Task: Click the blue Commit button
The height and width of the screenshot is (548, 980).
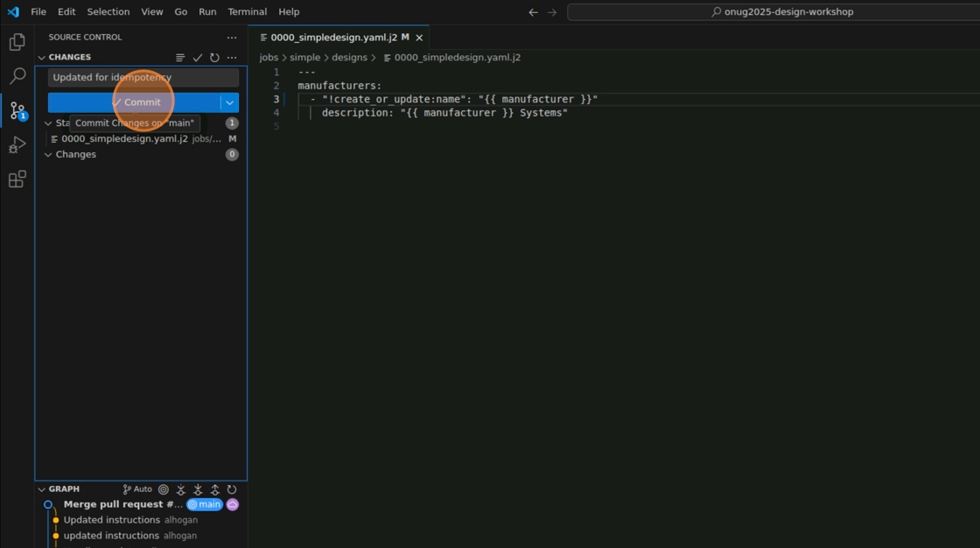Action: tap(134, 102)
